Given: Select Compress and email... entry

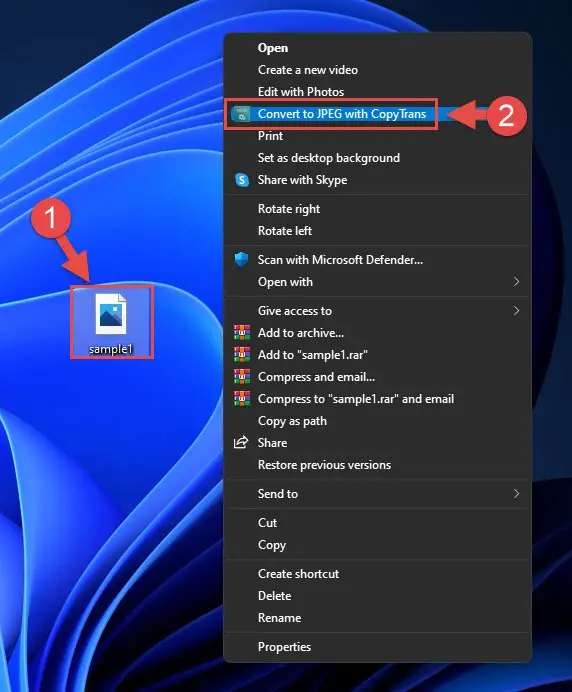Looking at the screenshot, I should 377,377.
